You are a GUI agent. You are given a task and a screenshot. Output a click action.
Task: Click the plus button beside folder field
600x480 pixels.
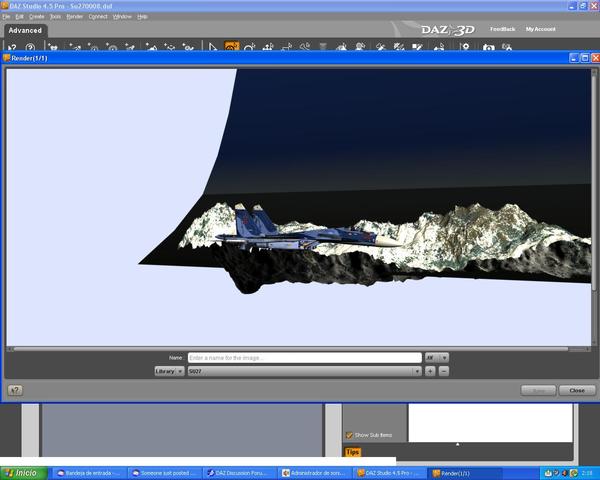tap(430, 371)
